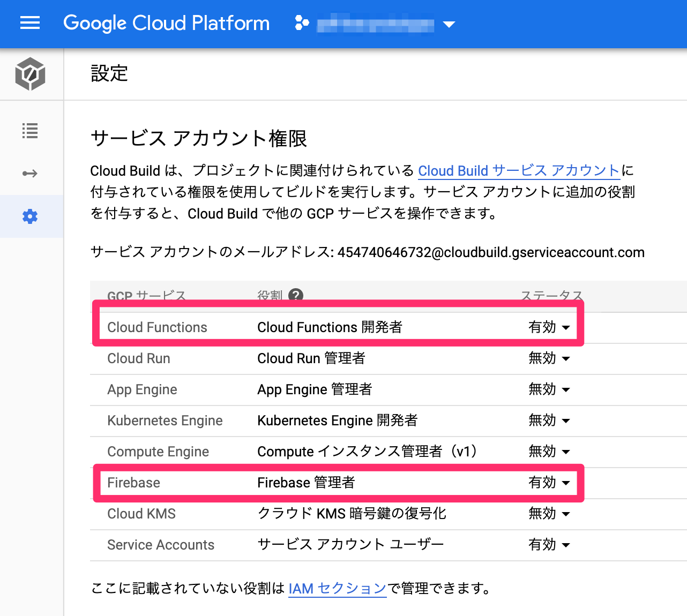Click the 設定 page title

109,73
